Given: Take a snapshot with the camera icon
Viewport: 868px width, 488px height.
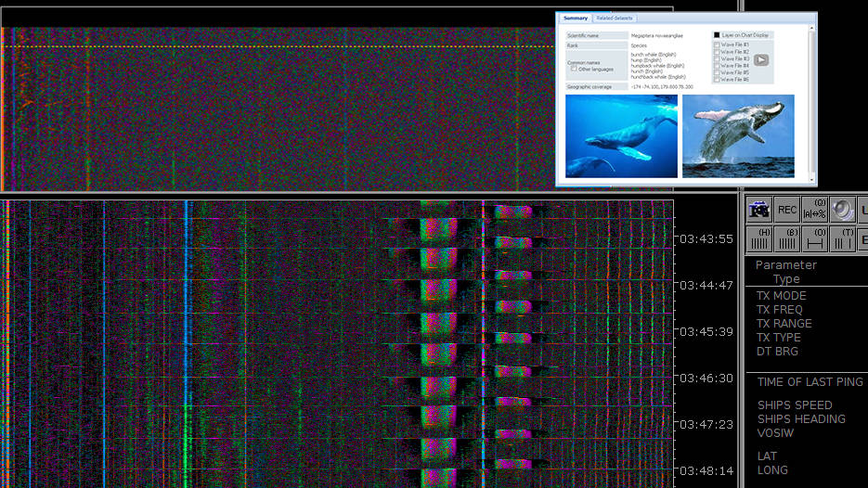Looking at the screenshot, I should pos(759,211).
